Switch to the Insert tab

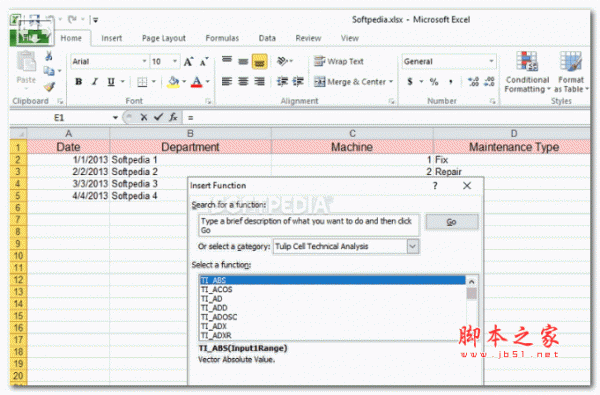(x=111, y=38)
